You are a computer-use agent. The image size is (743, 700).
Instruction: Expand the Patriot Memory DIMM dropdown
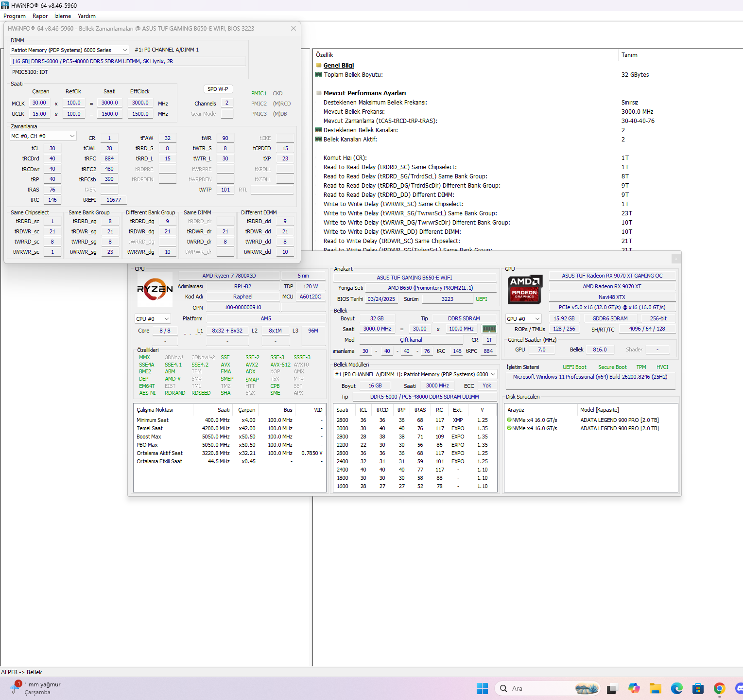coord(69,50)
